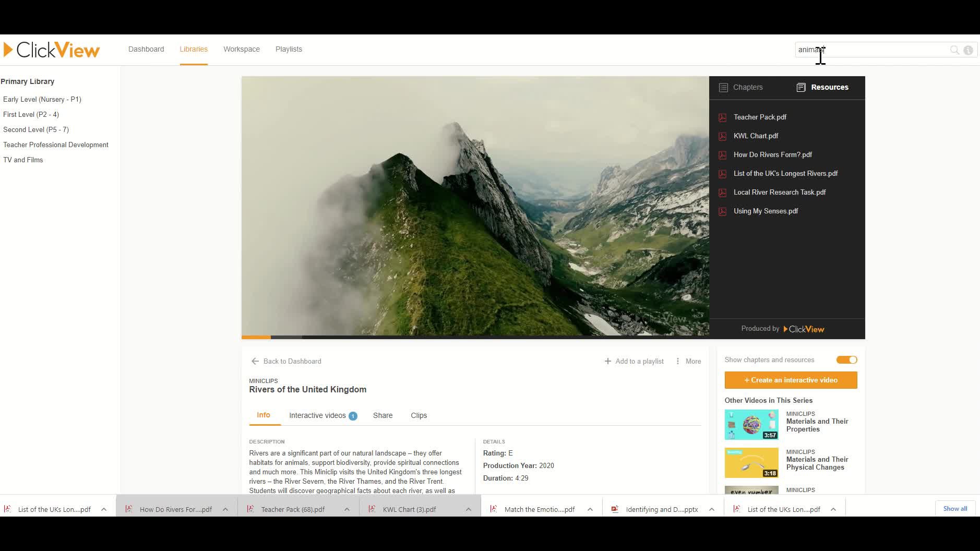Click the PDF icon beside Teacher Pack.pdf

pyautogui.click(x=722, y=117)
